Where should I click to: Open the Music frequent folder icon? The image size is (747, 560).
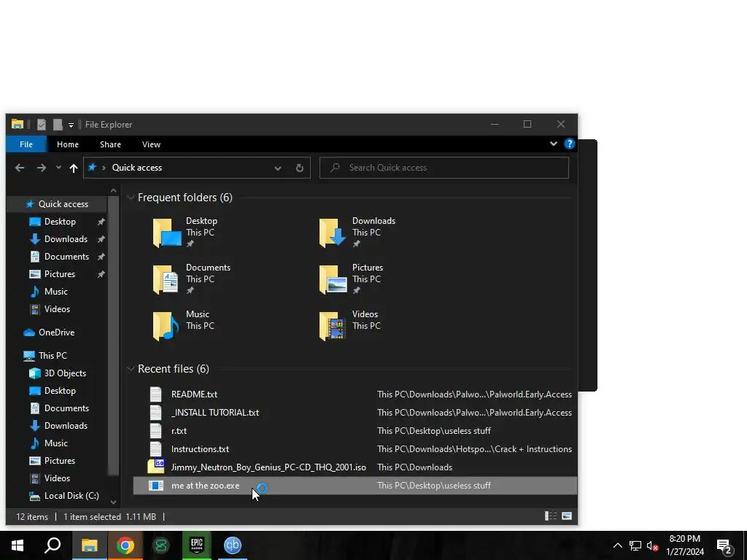pos(166,326)
